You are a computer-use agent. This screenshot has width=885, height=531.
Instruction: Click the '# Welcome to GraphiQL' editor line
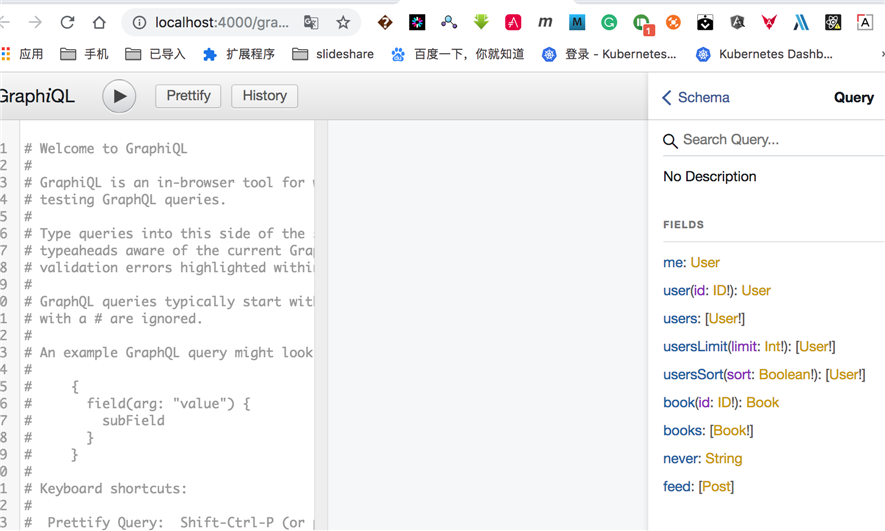106,148
